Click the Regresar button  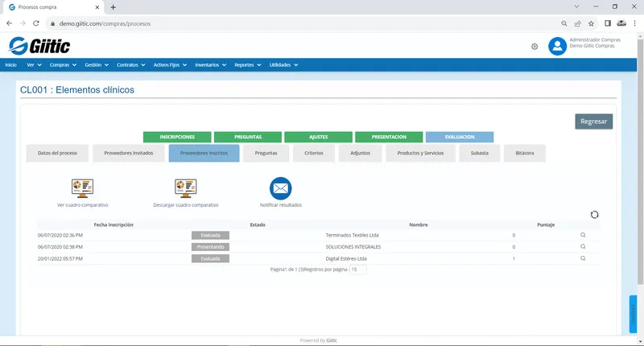tap(593, 122)
